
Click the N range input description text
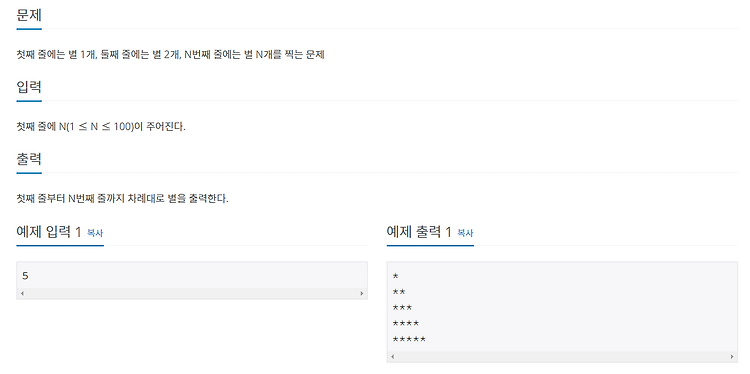pos(101,127)
